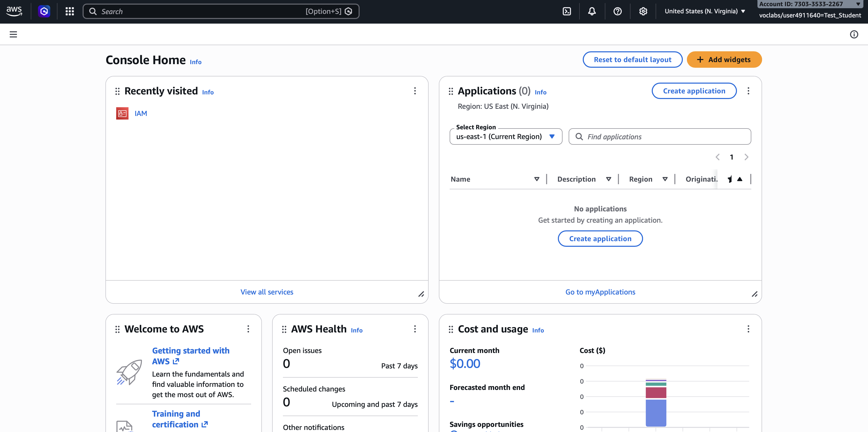Click Create application below No applications

click(x=600, y=239)
